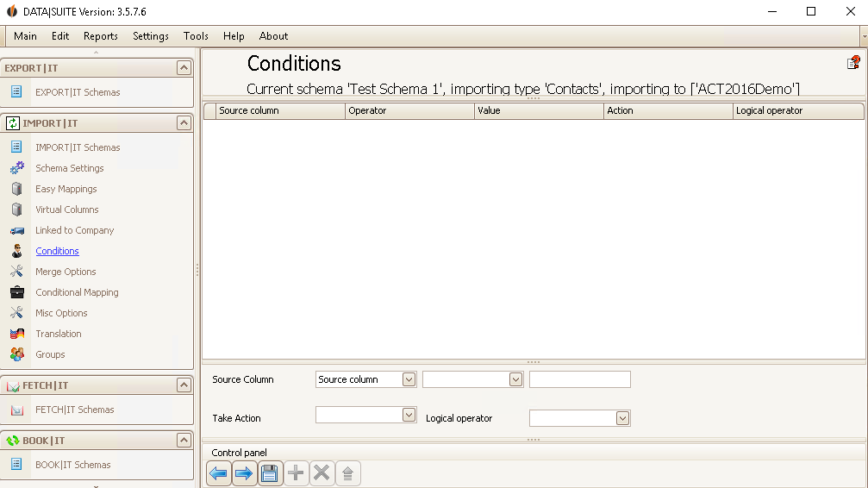Click the Misc Options tools icon

(16, 313)
